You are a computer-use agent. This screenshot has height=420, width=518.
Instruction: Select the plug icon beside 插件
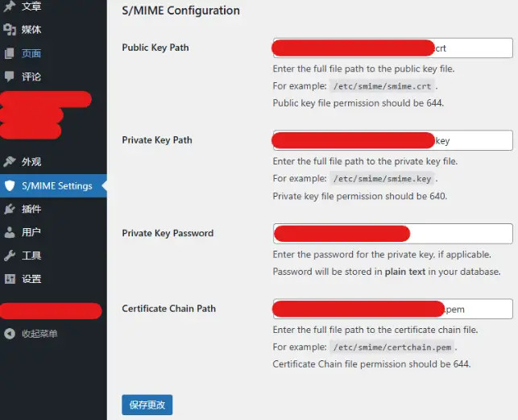(10, 209)
